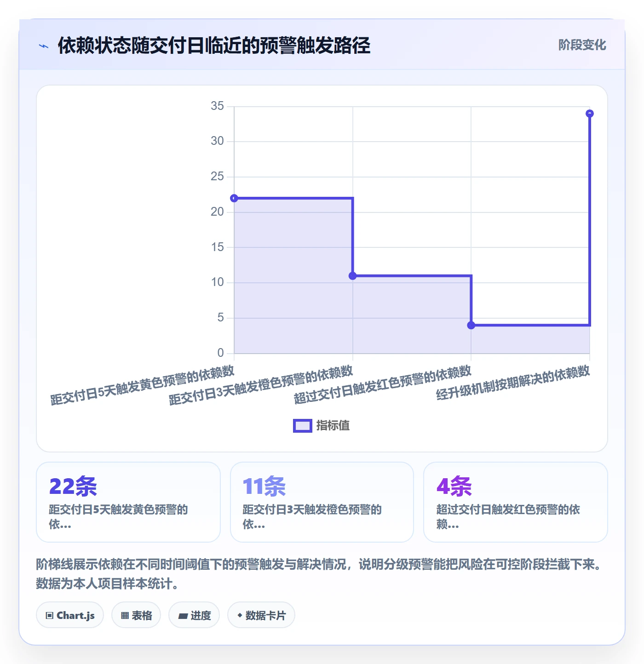Click the axis label 距交付日3天触发橙色预警的依赖数
Image resolution: width=644 pixels, height=664 pixels.
point(261,385)
